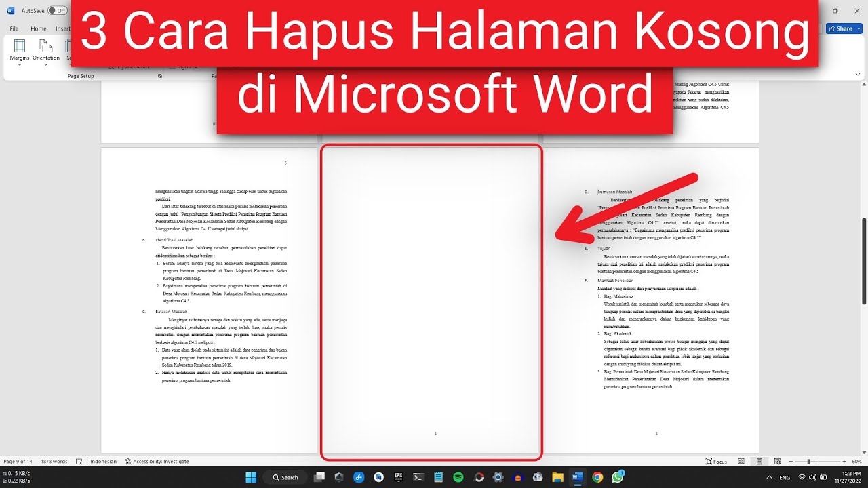Click the battery tray icon
868x488 pixels.
pos(823,477)
